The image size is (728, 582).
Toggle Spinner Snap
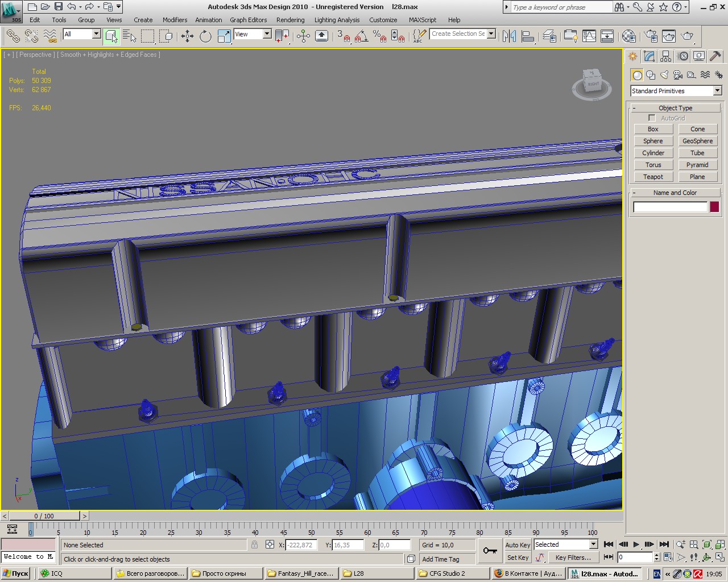398,36
